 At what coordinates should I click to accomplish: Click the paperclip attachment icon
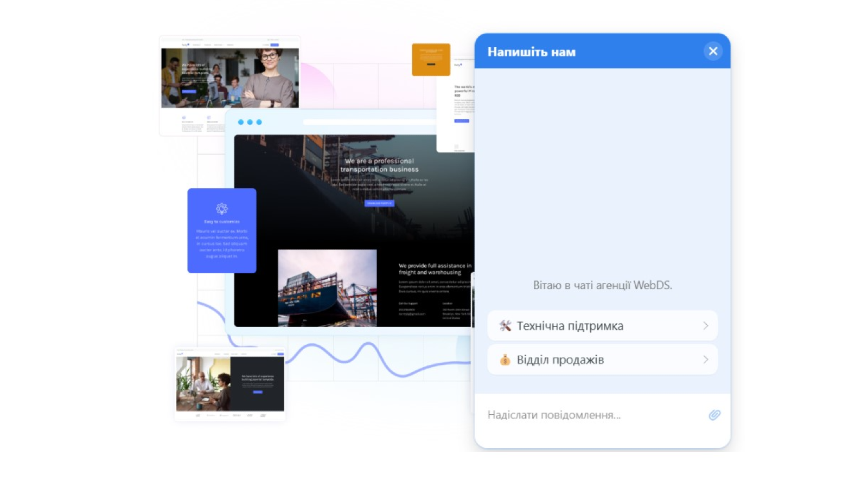714,415
